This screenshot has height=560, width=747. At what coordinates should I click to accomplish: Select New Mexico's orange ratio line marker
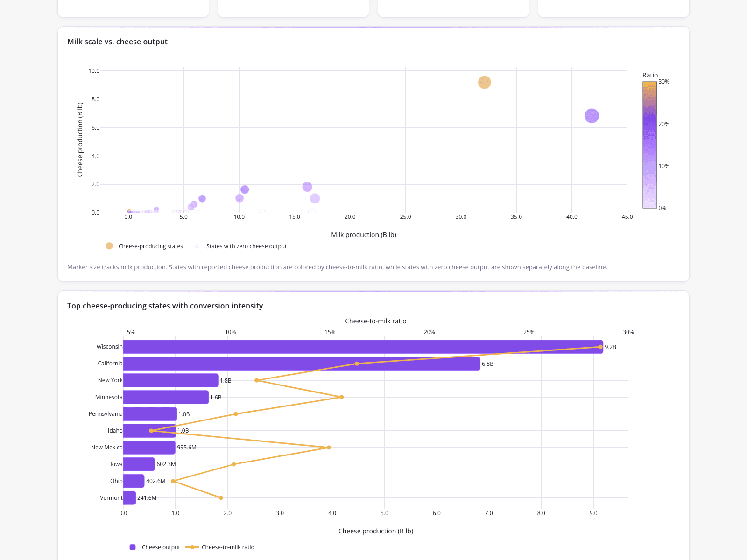329,448
